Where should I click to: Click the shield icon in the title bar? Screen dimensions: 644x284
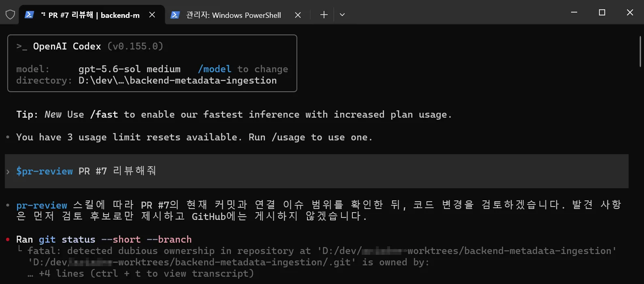coord(10,15)
